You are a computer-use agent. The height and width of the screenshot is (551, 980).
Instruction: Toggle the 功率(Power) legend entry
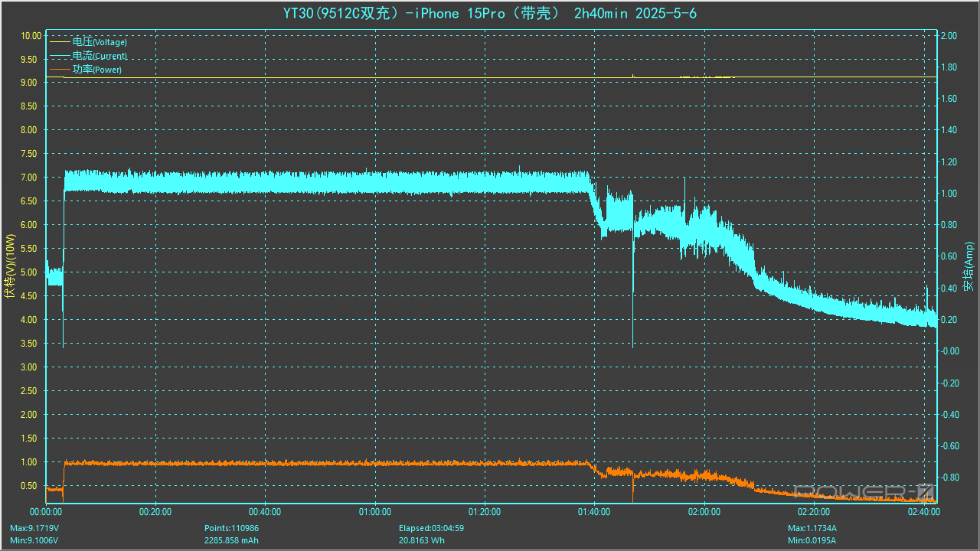point(96,70)
